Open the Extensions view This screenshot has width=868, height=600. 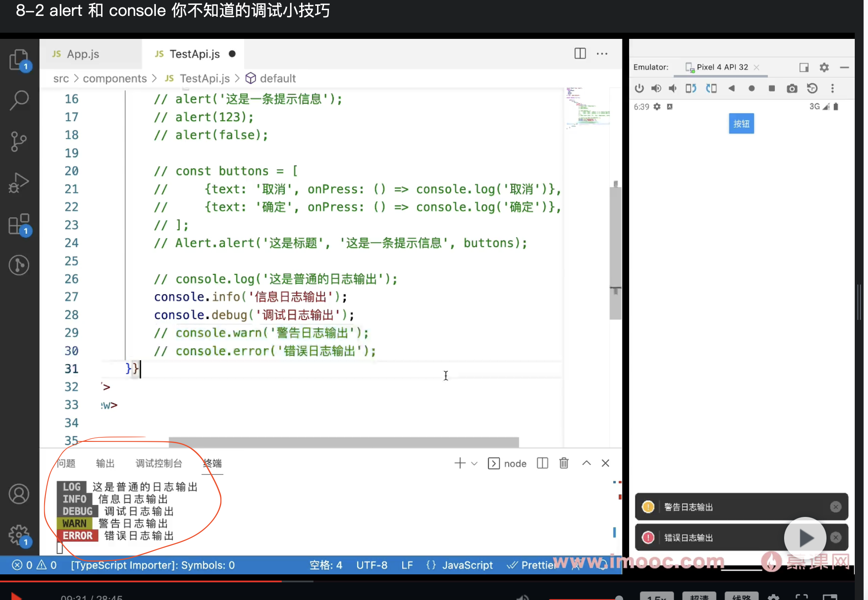click(x=19, y=224)
